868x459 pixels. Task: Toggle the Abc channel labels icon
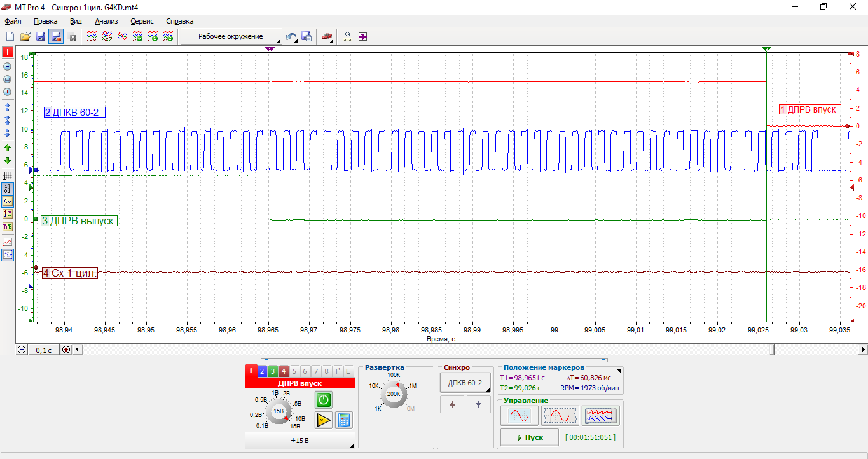click(x=8, y=201)
